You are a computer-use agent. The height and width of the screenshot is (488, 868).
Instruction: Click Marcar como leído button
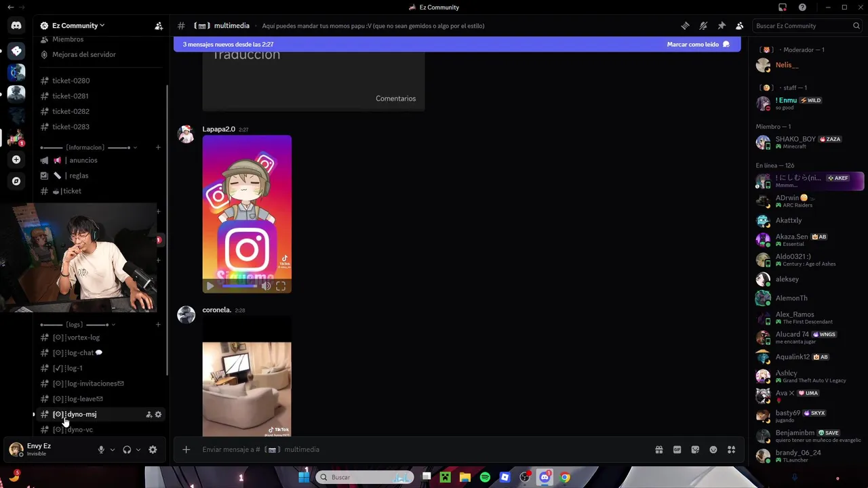pos(698,44)
